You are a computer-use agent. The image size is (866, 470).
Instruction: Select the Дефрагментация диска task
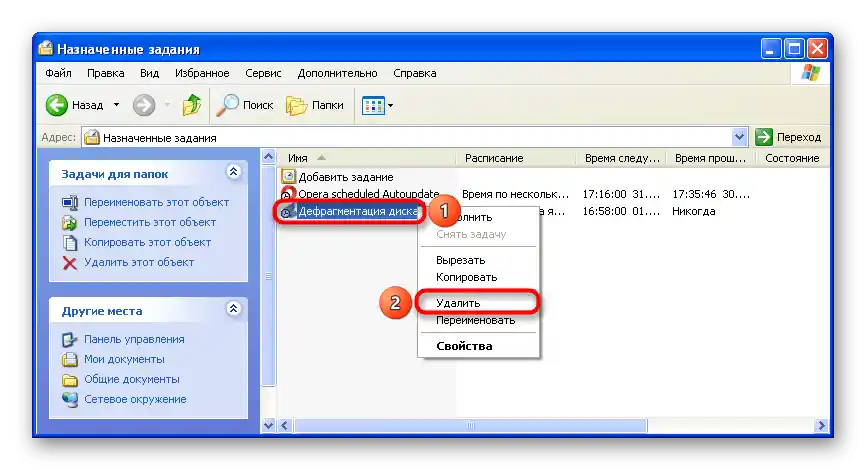[357, 211]
